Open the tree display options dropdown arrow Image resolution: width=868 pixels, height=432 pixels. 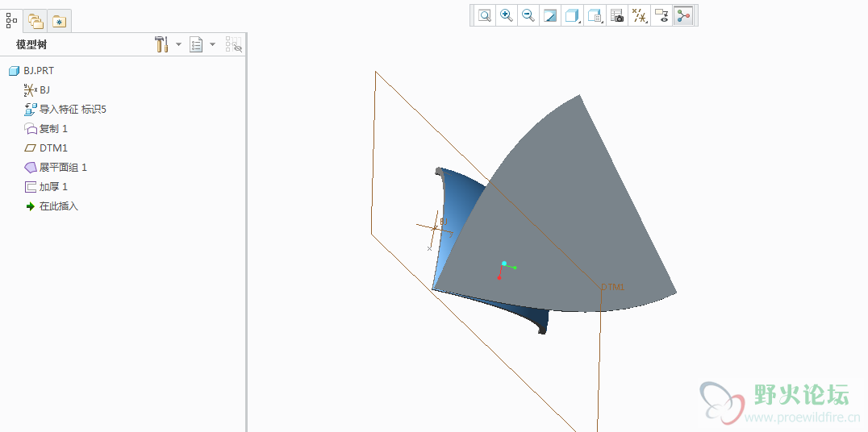pos(213,44)
